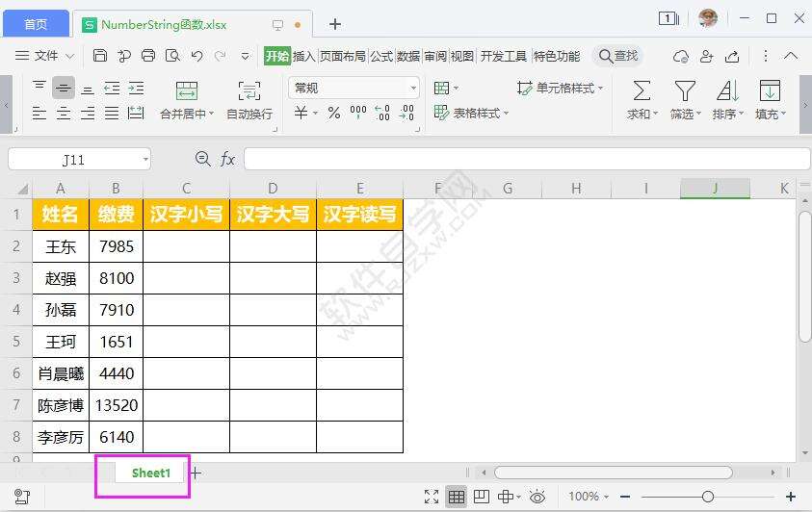Switch to the 公式 (Formulas) tab
This screenshot has height=512, width=812.
pyautogui.click(x=381, y=56)
